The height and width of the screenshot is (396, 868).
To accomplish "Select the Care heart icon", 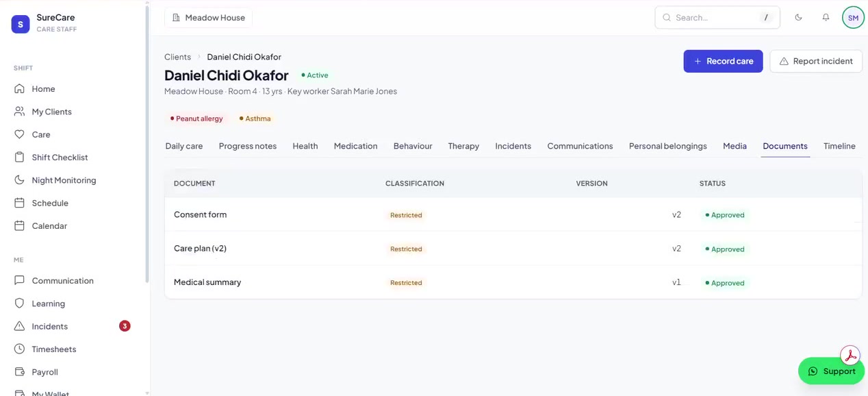I will (x=19, y=134).
